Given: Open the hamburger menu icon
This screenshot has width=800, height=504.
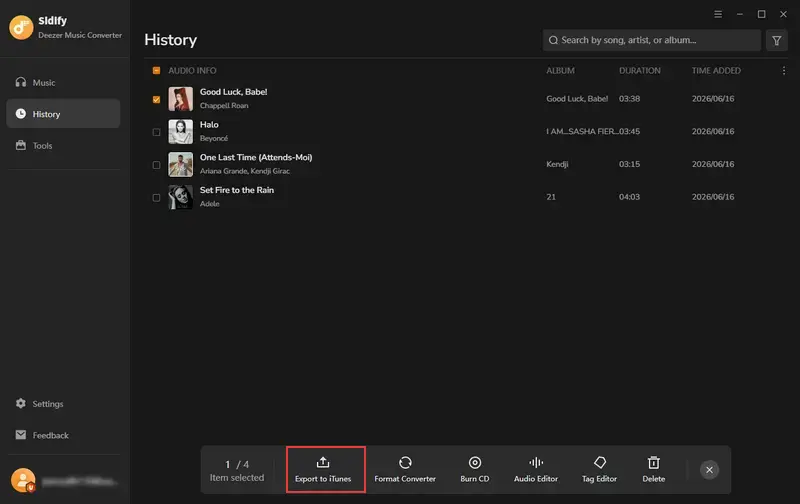Looking at the screenshot, I should (718, 14).
